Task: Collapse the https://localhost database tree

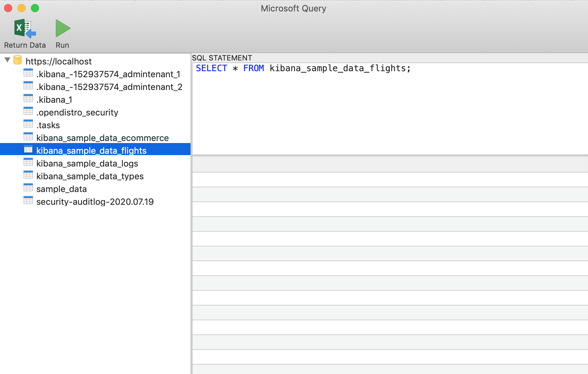Action: [7, 60]
